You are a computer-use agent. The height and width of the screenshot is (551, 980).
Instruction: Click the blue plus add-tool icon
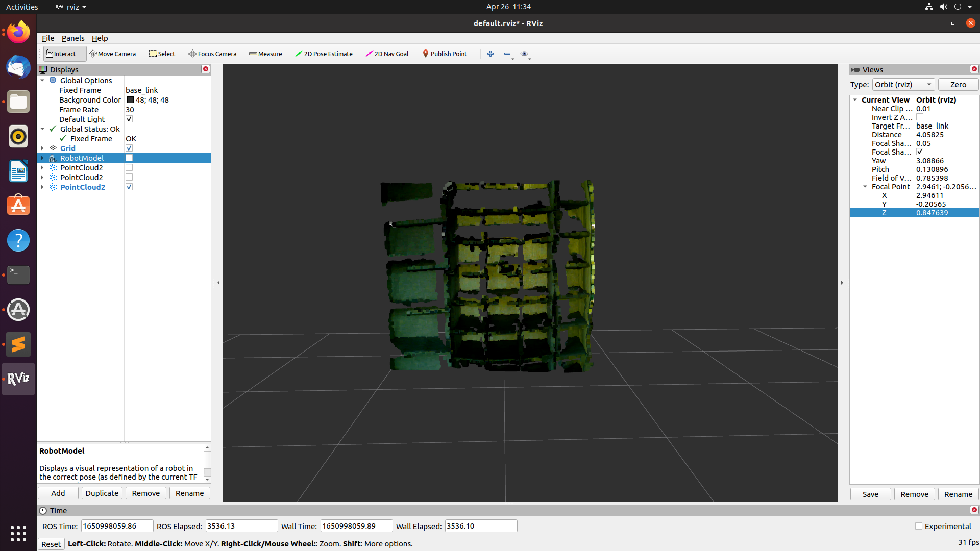pyautogui.click(x=491, y=54)
